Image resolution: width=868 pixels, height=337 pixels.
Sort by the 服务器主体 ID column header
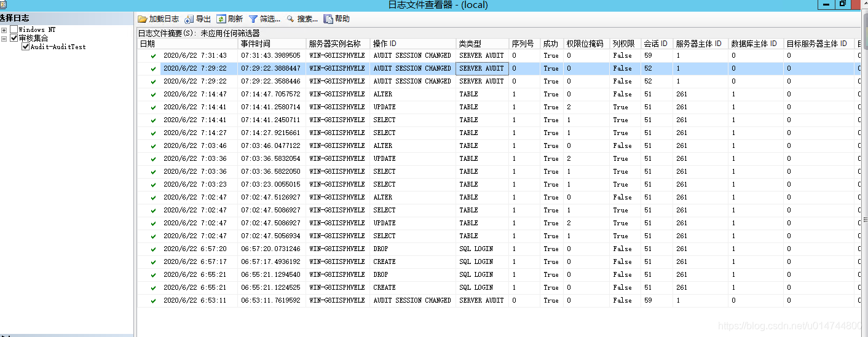701,44
